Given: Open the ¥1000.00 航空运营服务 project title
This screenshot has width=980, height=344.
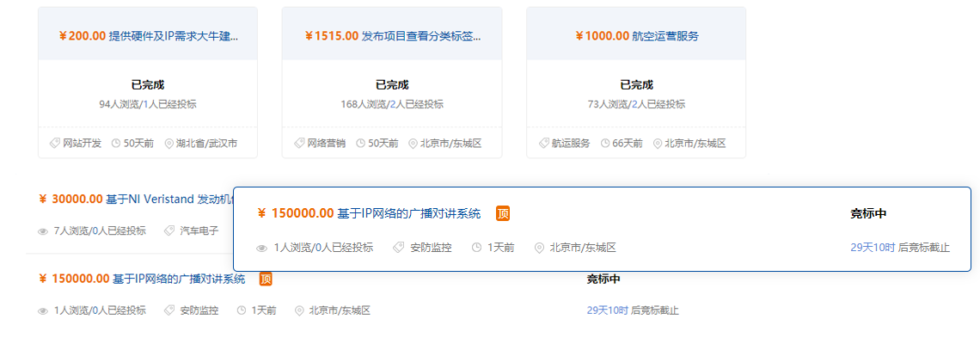Looking at the screenshot, I should pos(636,36).
